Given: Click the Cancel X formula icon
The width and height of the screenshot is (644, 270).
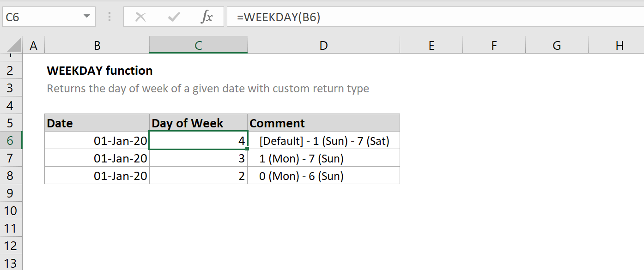Looking at the screenshot, I should (140, 18).
